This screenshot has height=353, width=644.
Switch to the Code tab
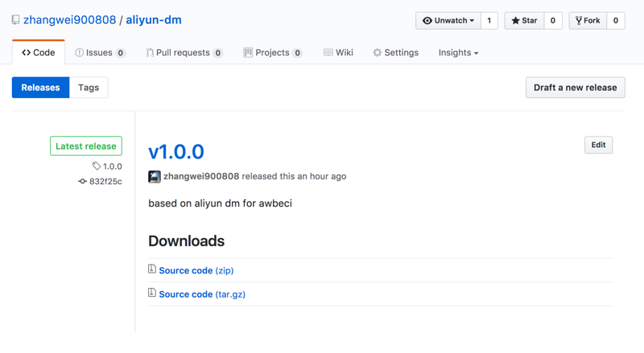38,52
